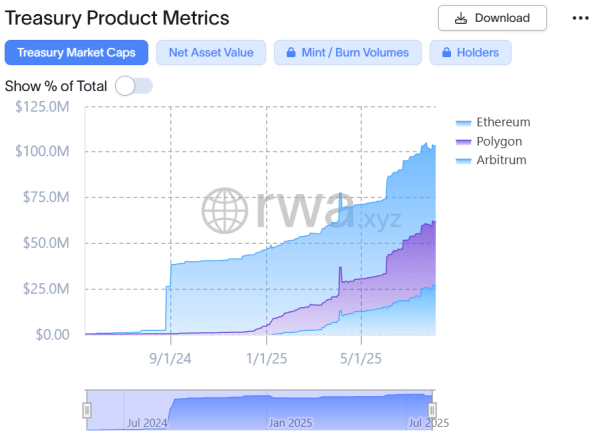Screen dimensions: 600x442
Task: Click the right handle of the date range slider
Action: 432,410
